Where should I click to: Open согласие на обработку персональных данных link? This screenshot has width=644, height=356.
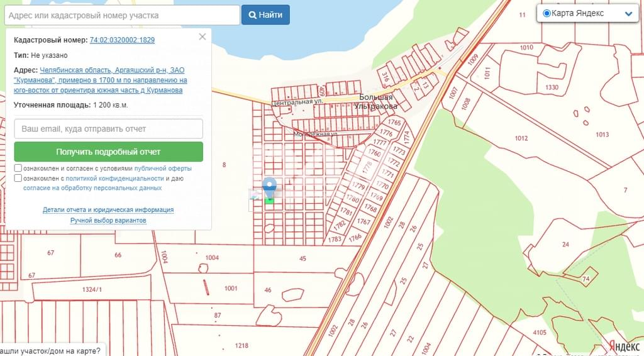(92, 188)
